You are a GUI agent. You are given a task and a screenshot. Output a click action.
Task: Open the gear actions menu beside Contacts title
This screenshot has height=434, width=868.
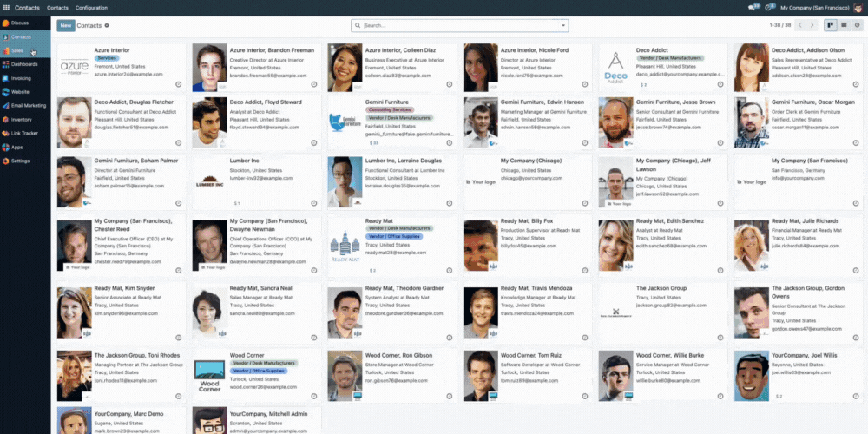click(107, 25)
